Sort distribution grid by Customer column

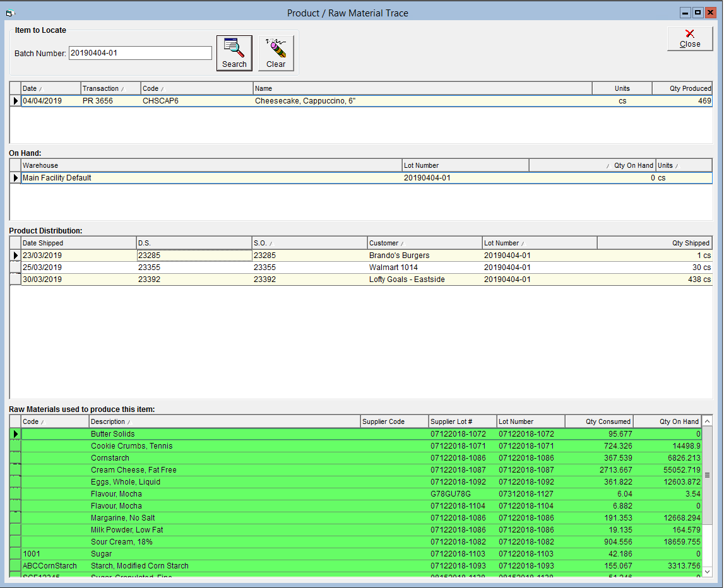(424, 244)
